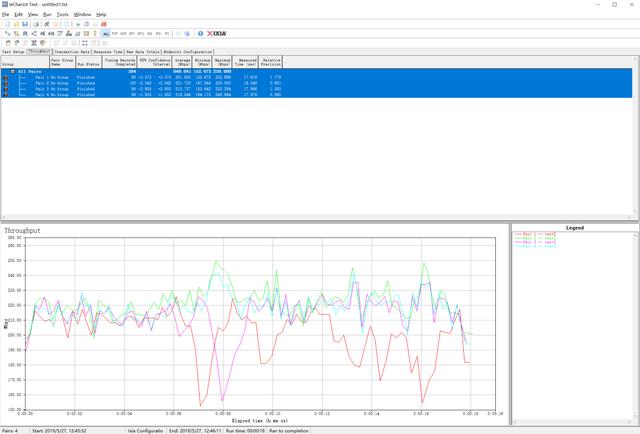
Task: Open the Run menu
Action: (x=45, y=14)
